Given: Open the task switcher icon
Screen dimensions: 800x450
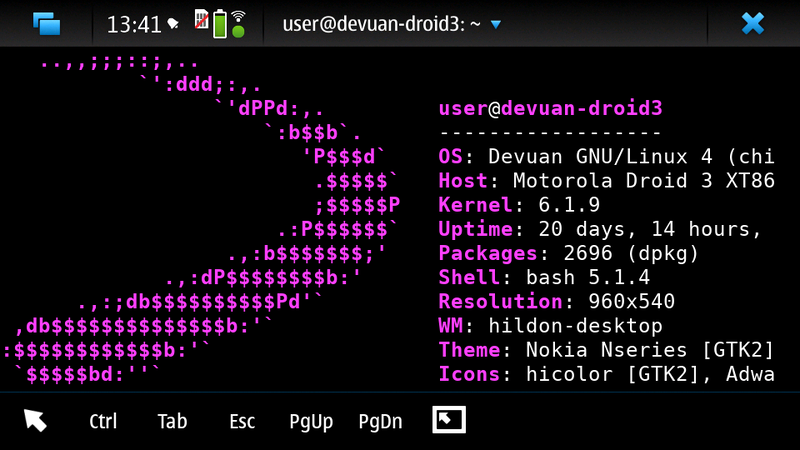Looking at the screenshot, I should [x=46, y=24].
